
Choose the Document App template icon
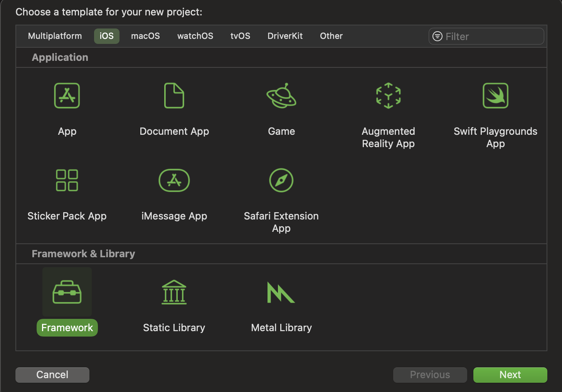click(x=174, y=95)
